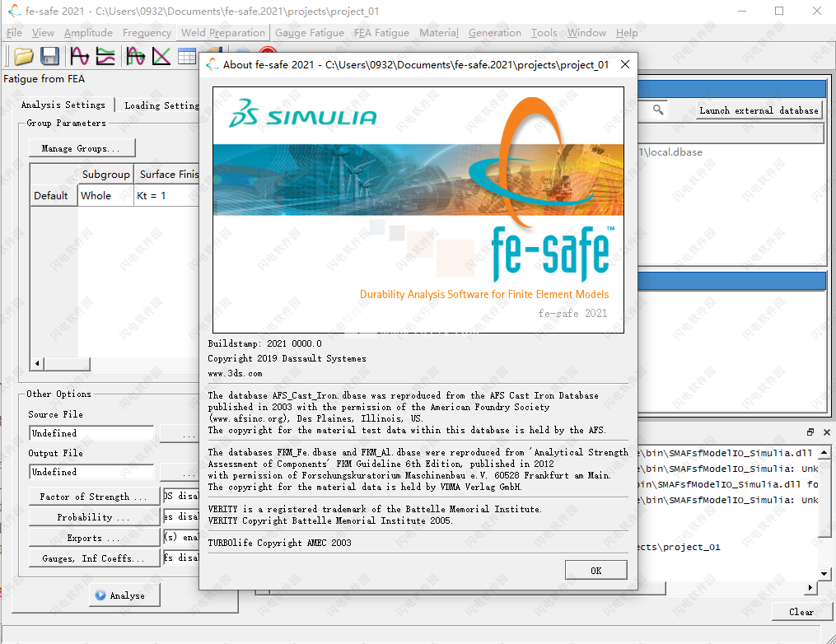Screen dimensions: 836x644
Task: Open the Window menu
Action: point(586,32)
